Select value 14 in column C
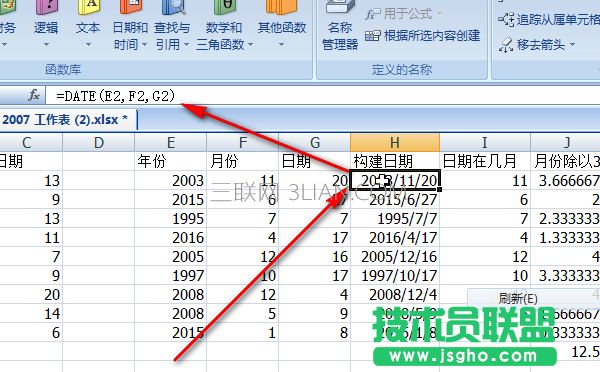The image size is (600, 372). (31, 314)
